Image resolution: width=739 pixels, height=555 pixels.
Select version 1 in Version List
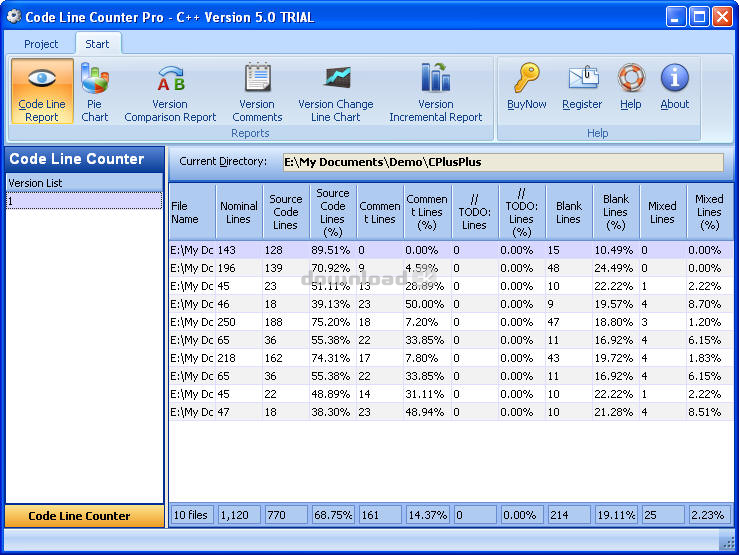pyautogui.click(x=84, y=201)
